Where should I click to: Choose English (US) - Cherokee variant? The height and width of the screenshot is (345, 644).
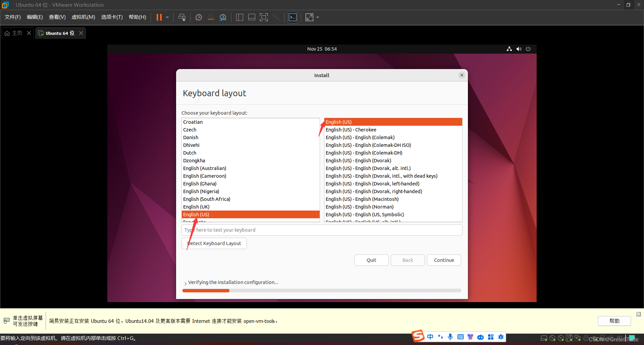click(393, 130)
